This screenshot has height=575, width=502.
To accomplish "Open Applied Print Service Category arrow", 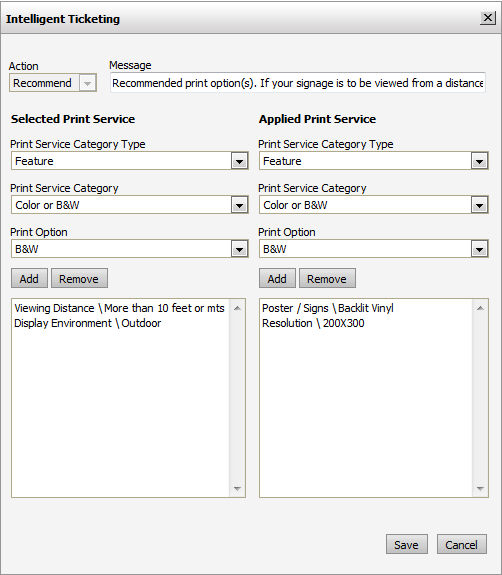I will 479,205.
